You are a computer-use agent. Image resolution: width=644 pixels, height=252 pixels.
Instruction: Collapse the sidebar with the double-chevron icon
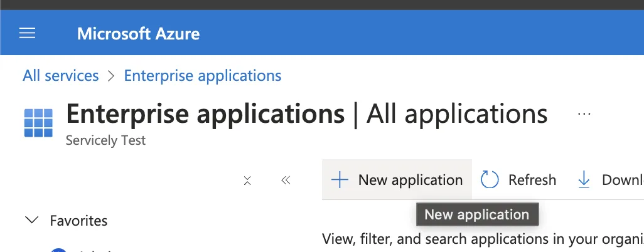[286, 180]
